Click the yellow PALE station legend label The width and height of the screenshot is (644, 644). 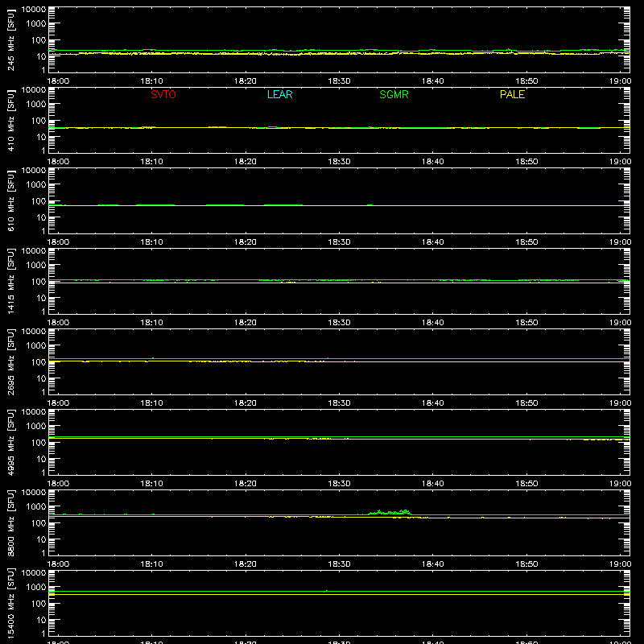(x=512, y=94)
